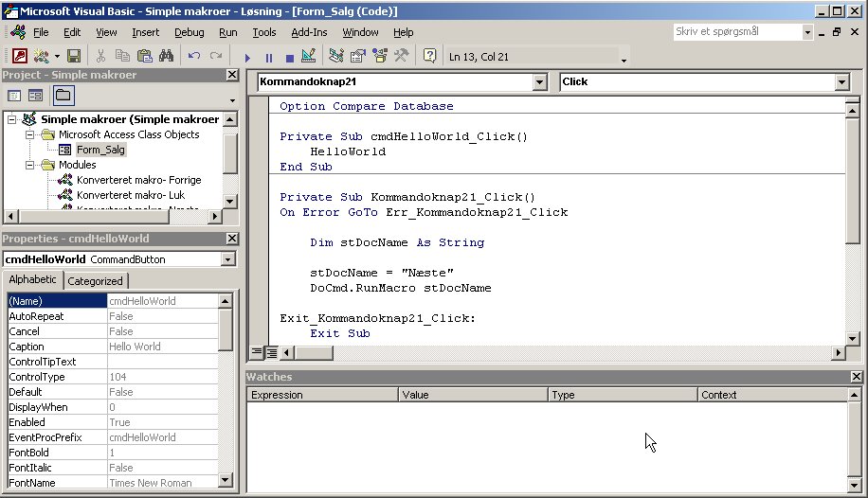The image size is (868, 498).
Task: Click the Cut scissors icon
Action: (100, 56)
